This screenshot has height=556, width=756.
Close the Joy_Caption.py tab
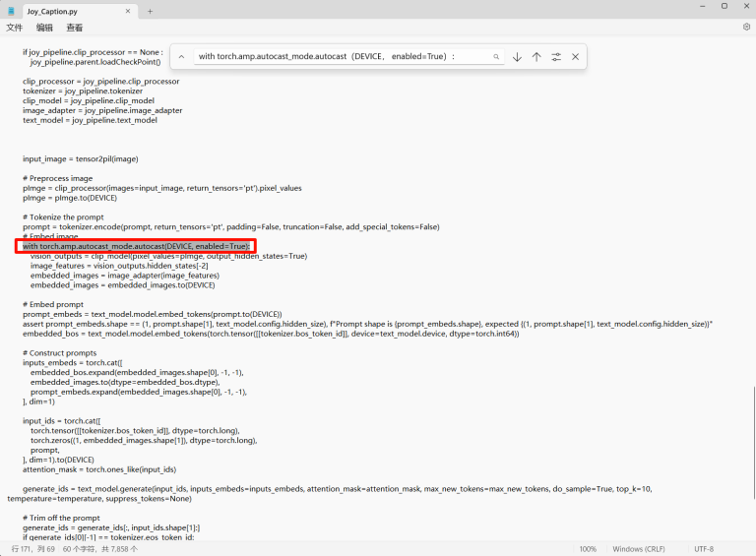tap(126, 11)
